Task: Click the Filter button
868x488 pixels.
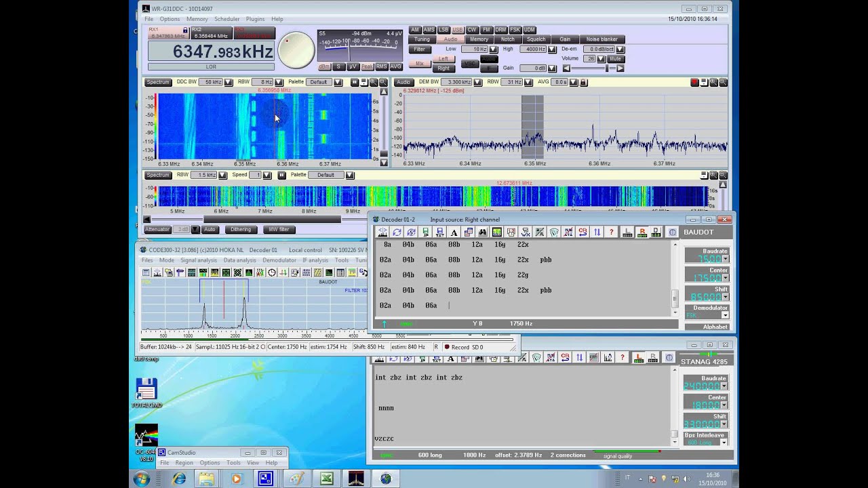Action: (420, 49)
